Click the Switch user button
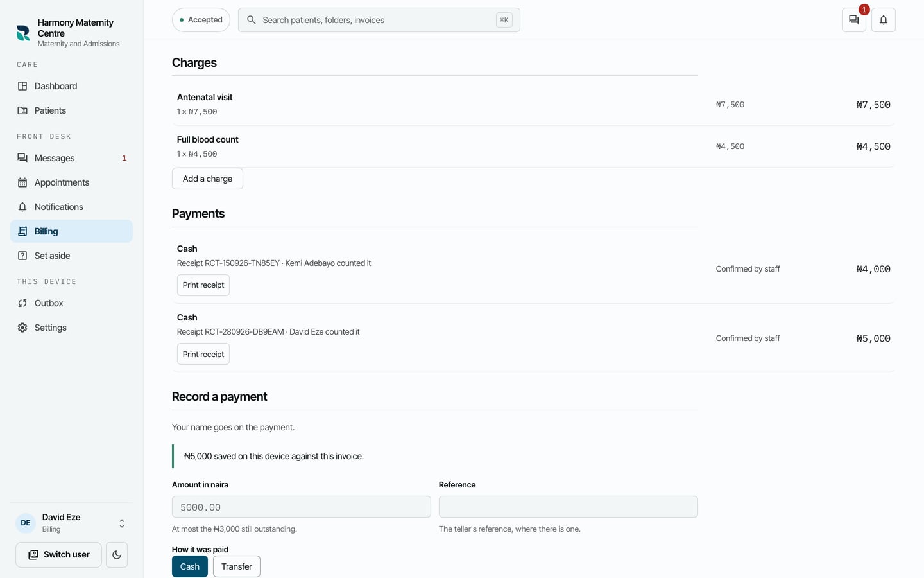The height and width of the screenshot is (578, 924). pyautogui.click(x=58, y=555)
